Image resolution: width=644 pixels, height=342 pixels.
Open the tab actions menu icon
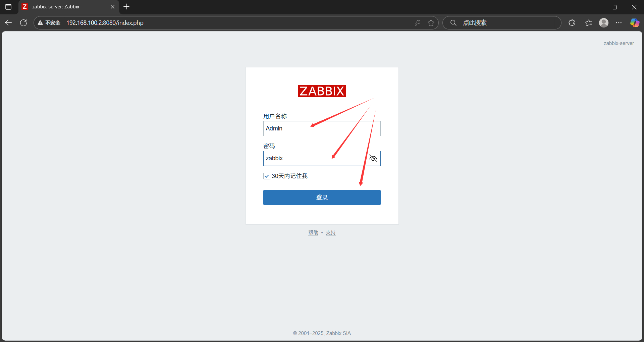[8, 7]
